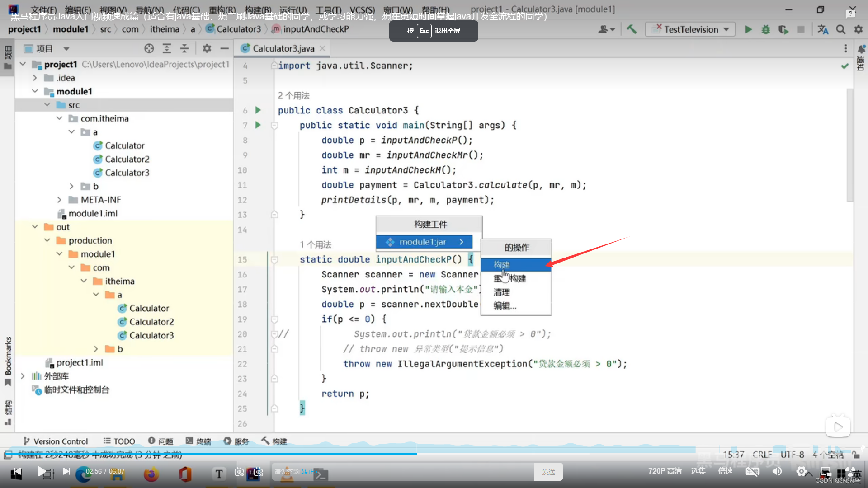This screenshot has height=488, width=868.
Task: Collapse the src folder
Action: pos(47,105)
